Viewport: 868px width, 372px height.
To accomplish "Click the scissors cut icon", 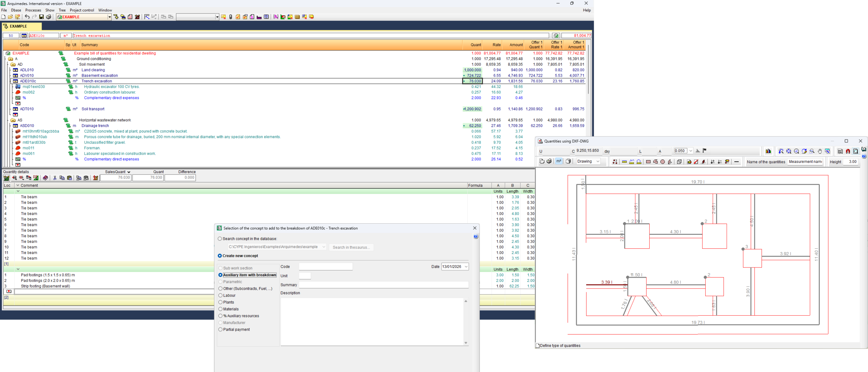I will click(55, 178).
